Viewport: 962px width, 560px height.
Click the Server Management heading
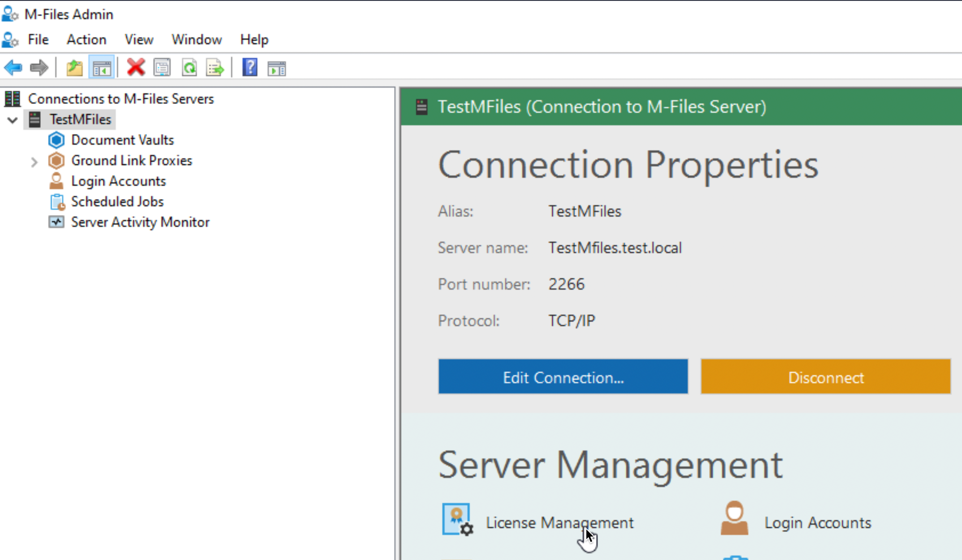point(611,466)
